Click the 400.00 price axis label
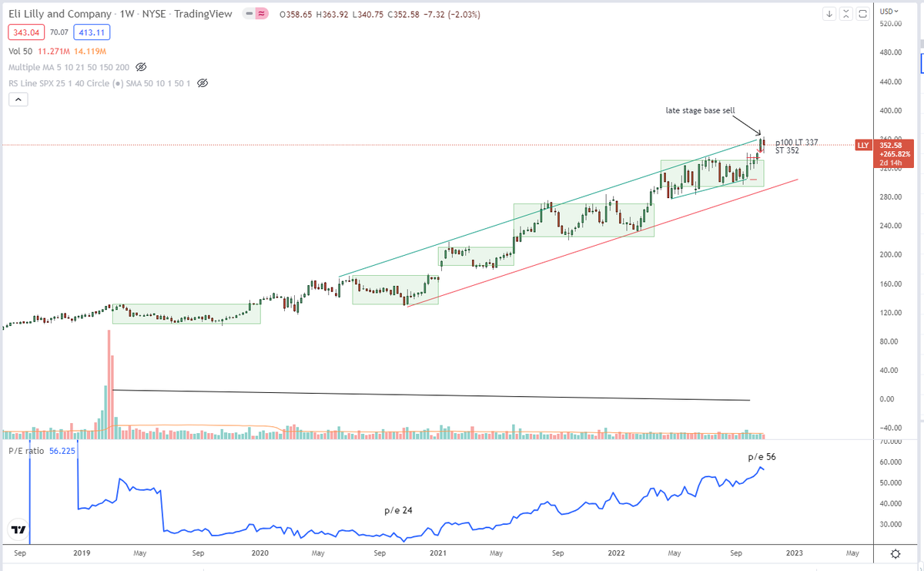 890,110
